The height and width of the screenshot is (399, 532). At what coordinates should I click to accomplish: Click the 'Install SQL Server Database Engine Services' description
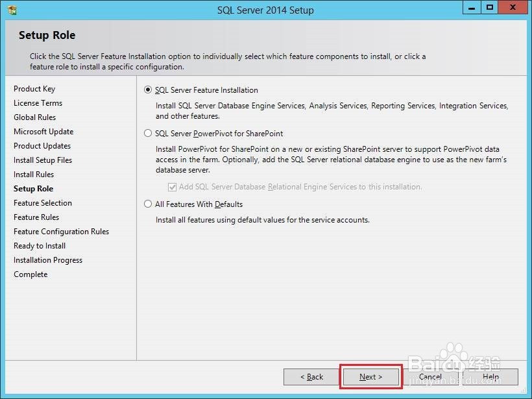pyautogui.click(x=332, y=111)
